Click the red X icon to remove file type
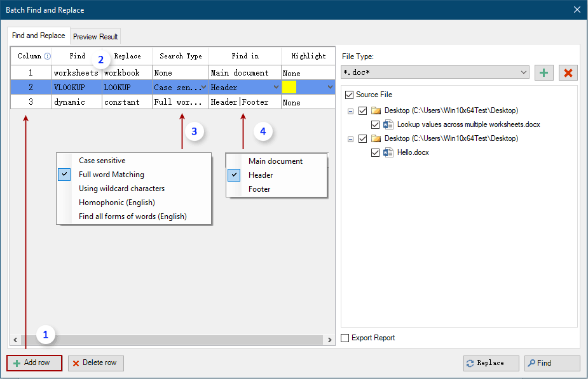 tap(569, 72)
